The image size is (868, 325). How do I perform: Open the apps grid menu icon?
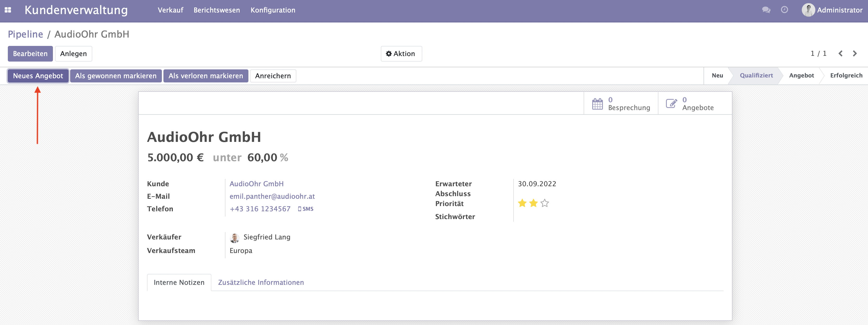8,10
